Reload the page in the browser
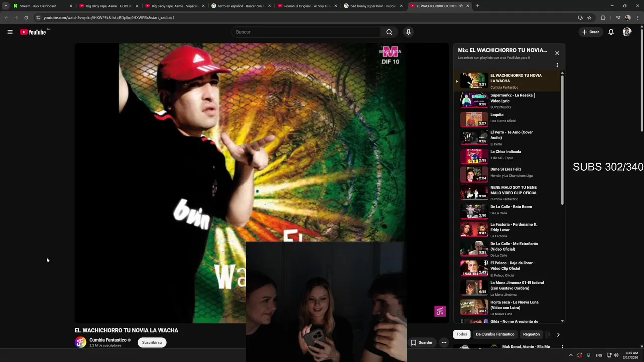The width and height of the screenshot is (644, 362). pos(26,17)
